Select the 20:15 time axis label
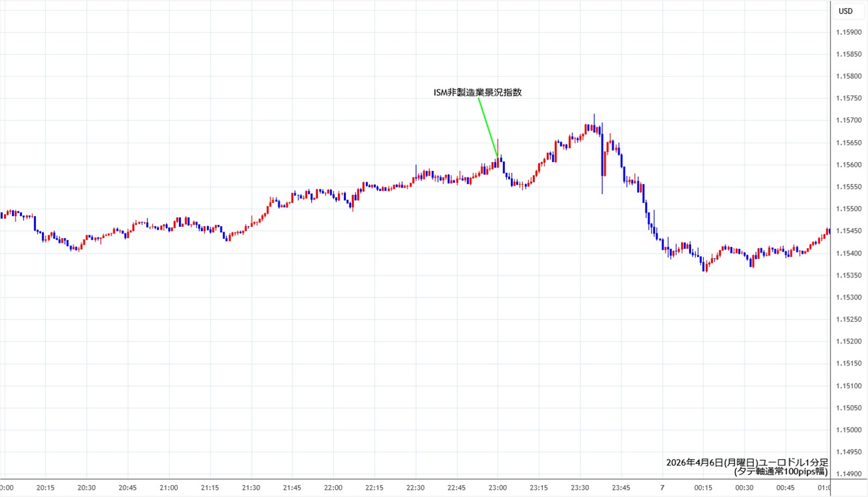This screenshot has height=497, width=868. (45, 488)
